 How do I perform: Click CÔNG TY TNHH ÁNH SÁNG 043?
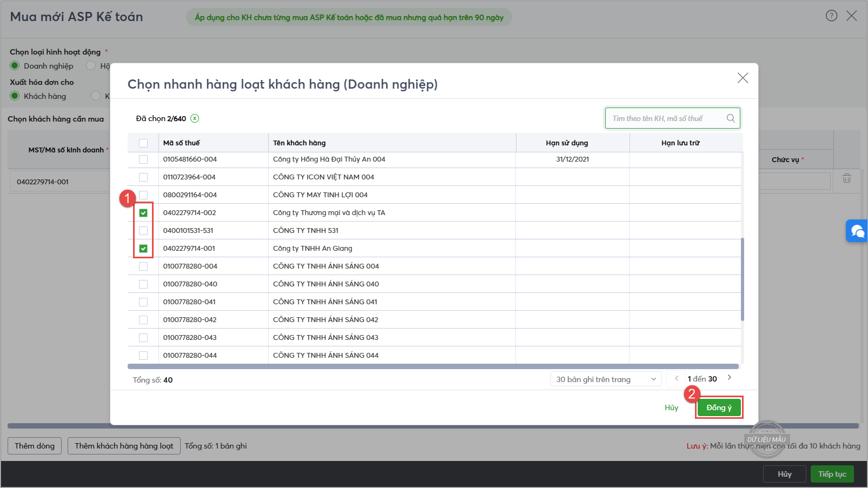pyautogui.click(x=326, y=337)
